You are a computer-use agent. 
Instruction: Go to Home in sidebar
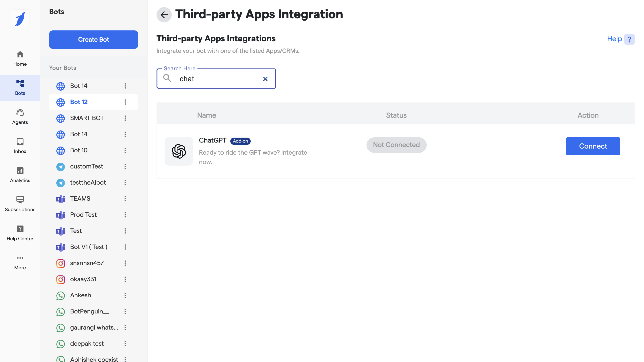click(20, 59)
